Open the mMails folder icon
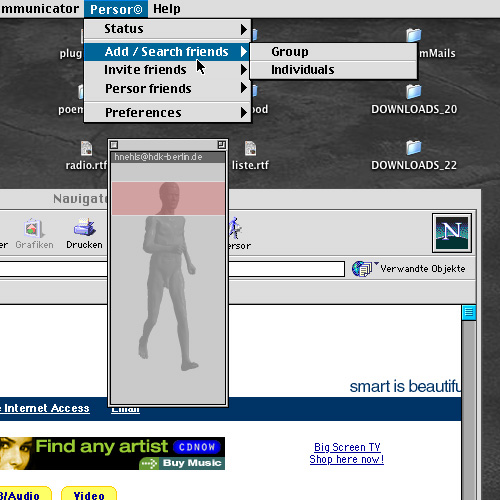Viewport: 500px width, 500px height. pyautogui.click(x=414, y=35)
